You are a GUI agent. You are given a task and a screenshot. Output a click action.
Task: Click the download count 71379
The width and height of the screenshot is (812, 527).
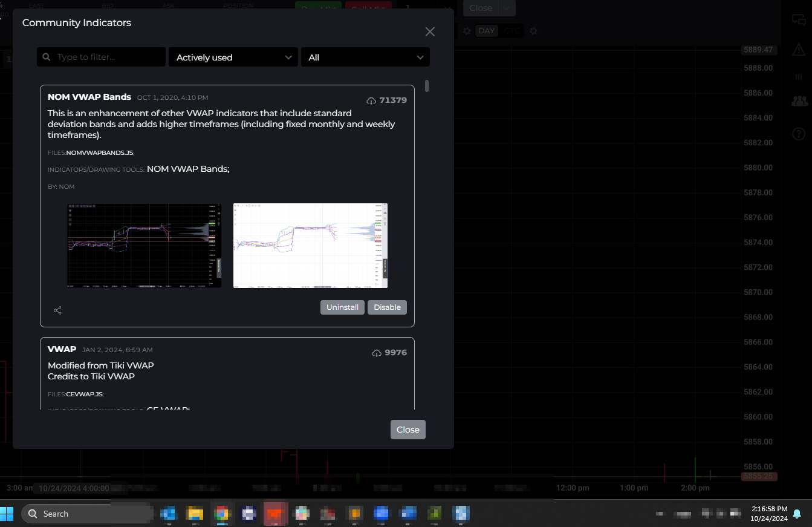coord(393,100)
